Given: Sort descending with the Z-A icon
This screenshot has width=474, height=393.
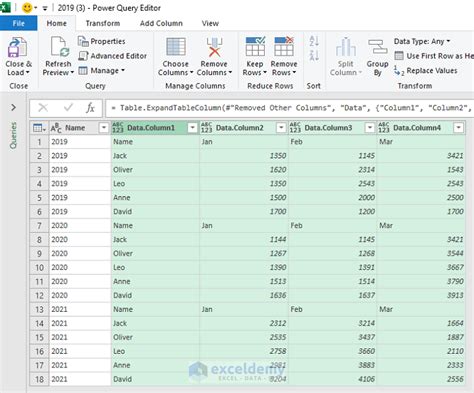Looking at the screenshot, I should [x=314, y=55].
